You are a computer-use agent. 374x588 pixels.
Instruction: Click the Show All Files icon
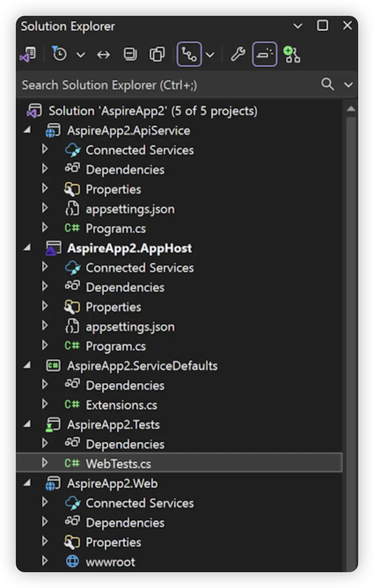click(157, 54)
